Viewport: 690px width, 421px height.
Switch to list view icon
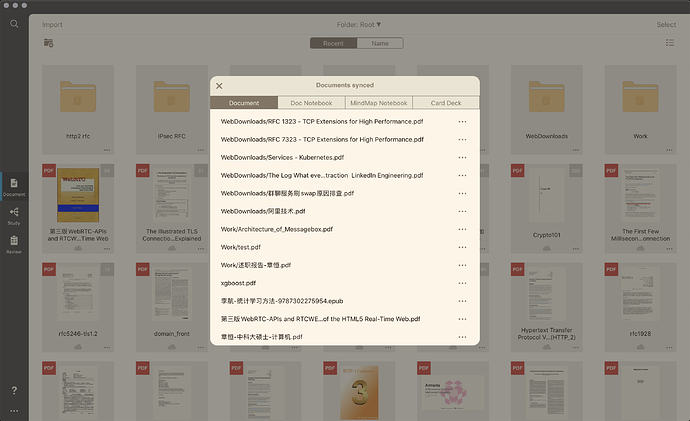670,43
